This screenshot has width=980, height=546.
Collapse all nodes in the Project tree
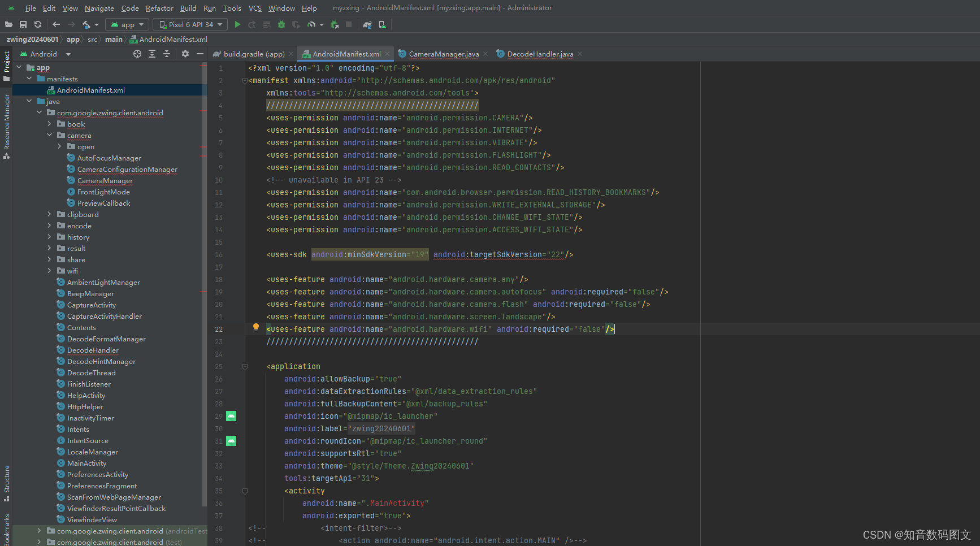click(x=166, y=54)
